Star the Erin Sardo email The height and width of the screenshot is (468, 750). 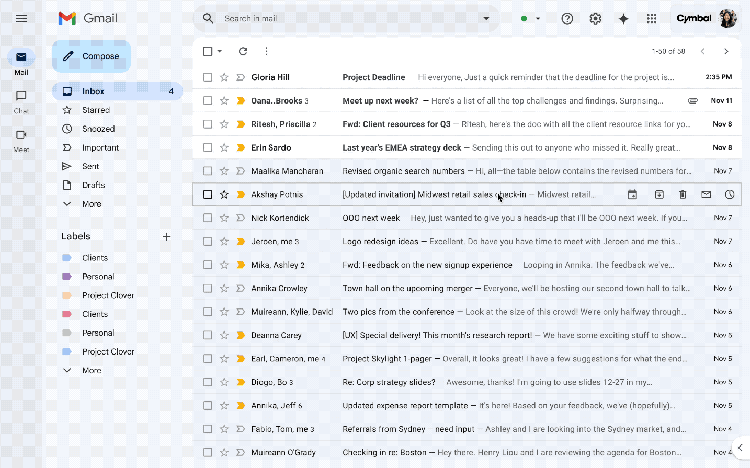224,147
